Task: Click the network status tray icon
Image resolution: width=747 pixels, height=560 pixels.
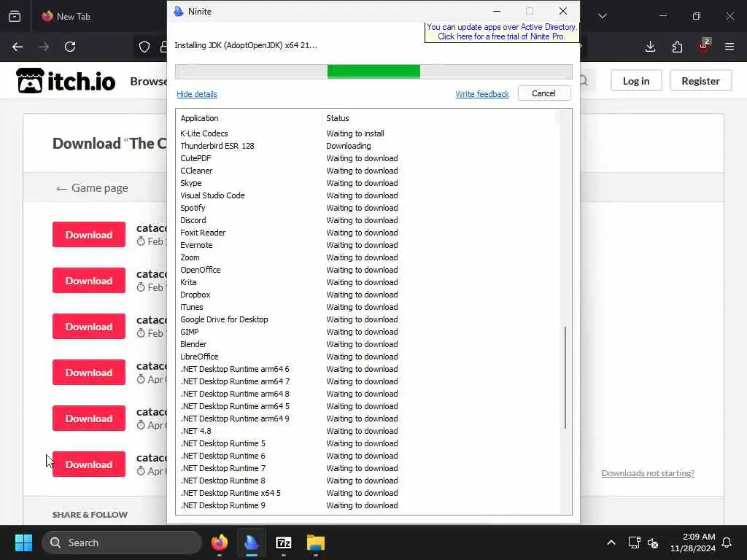Action: point(634,542)
